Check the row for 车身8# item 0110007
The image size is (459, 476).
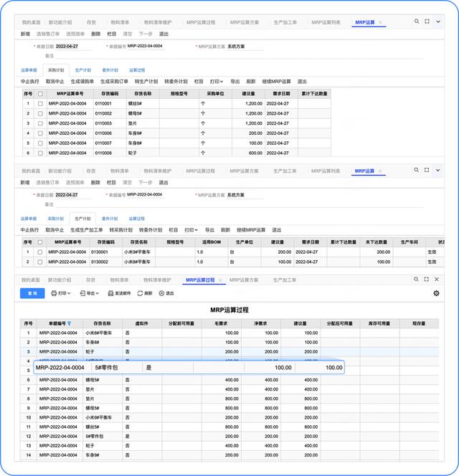[x=40, y=143]
